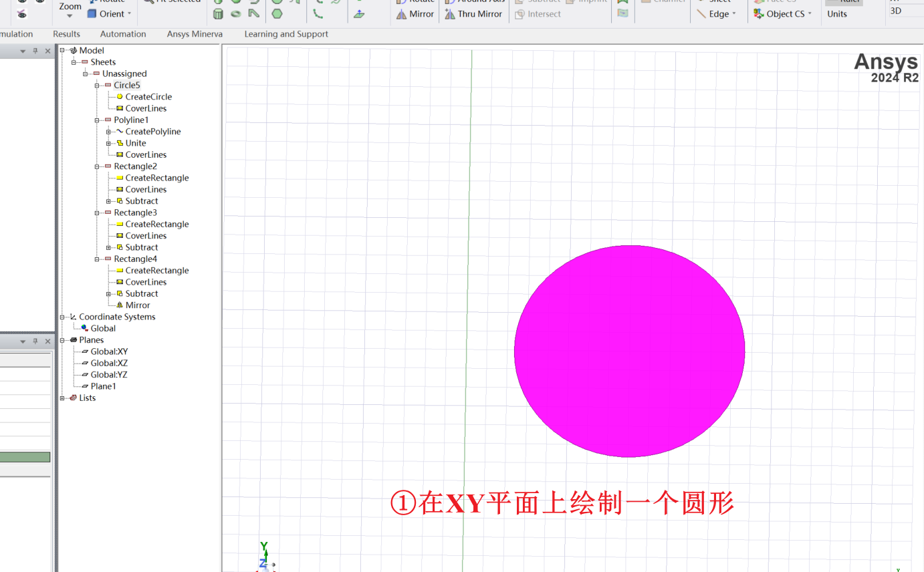Click the cylinder draw tool icon

[218, 13]
